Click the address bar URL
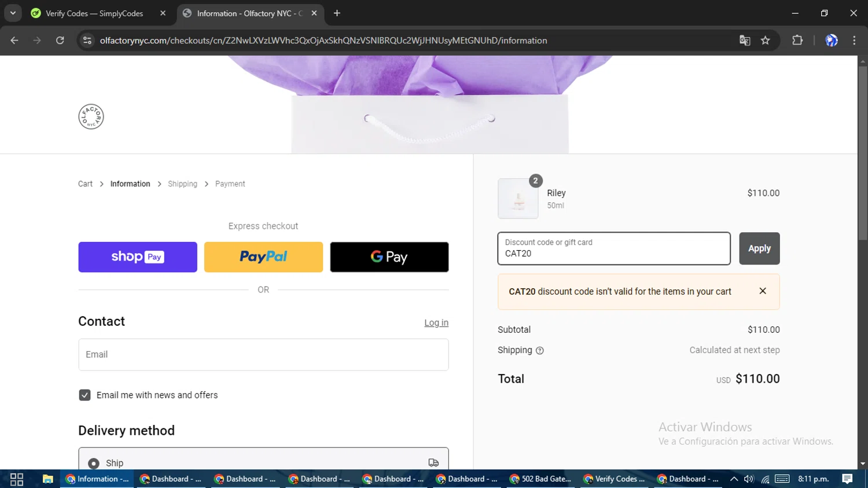The width and height of the screenshot is (868, 488). (x=323, y=41)
